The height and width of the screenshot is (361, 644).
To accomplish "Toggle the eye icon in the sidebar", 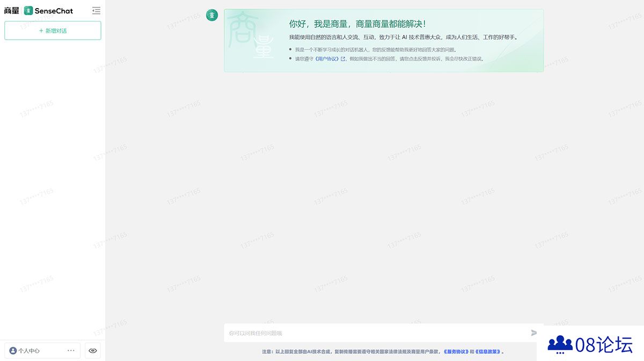I will click(x=93, y=351).
